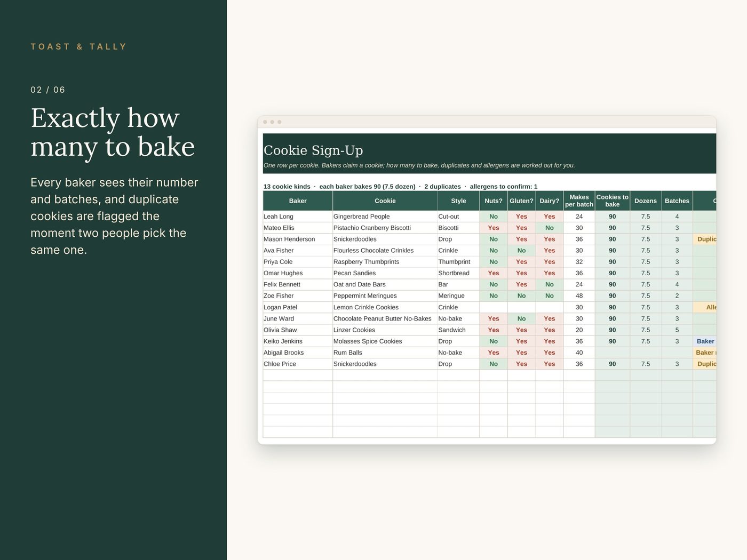Select the Makes per batch header

[x=579, y=201]
